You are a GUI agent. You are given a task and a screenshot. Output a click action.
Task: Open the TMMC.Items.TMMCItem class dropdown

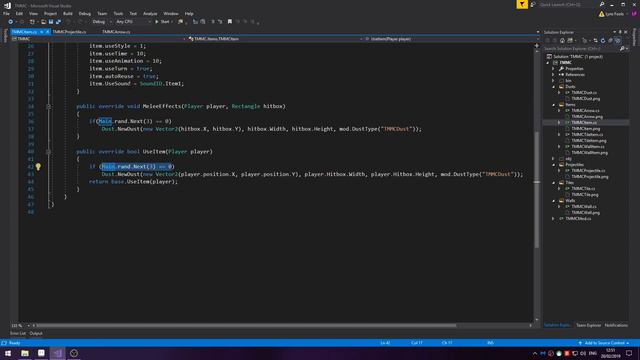click(275, 39)
